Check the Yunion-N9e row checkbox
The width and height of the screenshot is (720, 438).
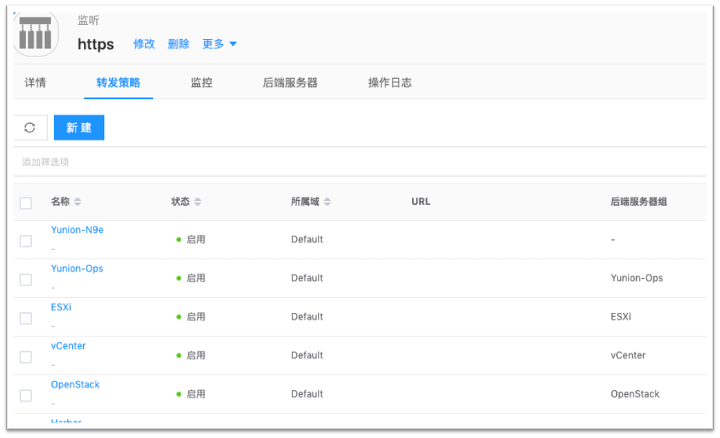point(26,241)
